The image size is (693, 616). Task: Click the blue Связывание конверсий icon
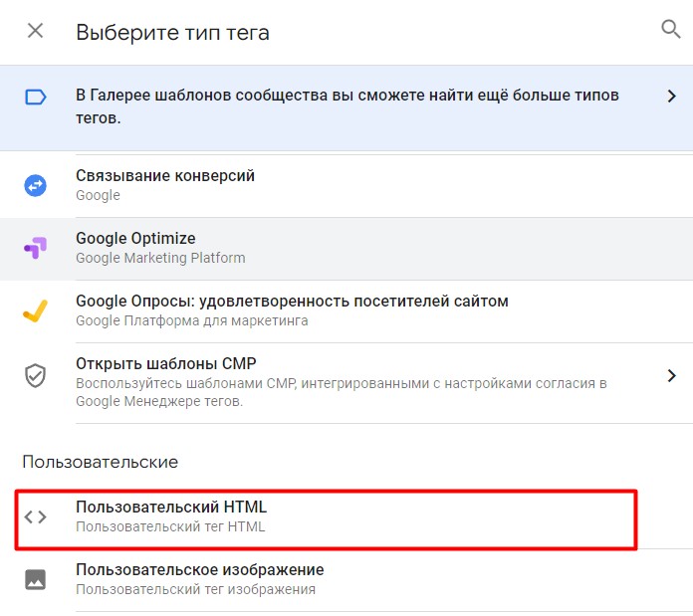(35, 185)
